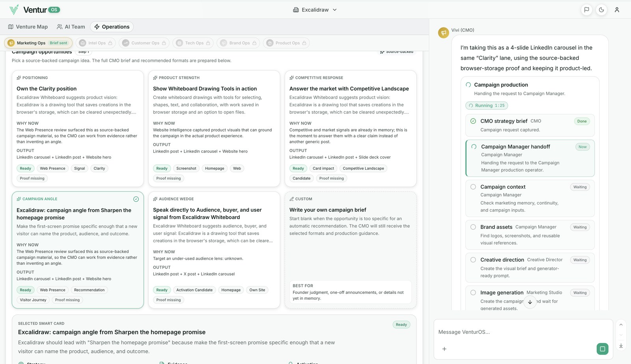Click the Done badge on CMO strategy brief
Screen dimensions: 631x364
click(x=582, y=121)
